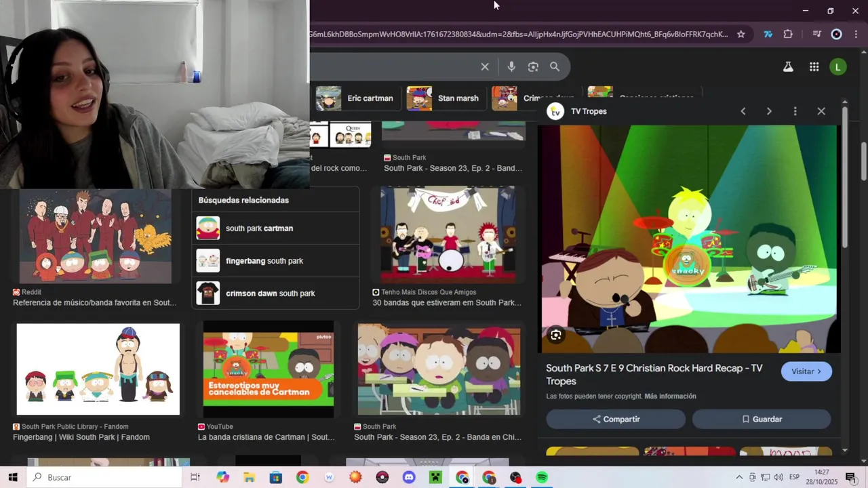Open the Chrome profile avatar in toolbar
This screenshot has width=868, height=488.
pyautogui.click(x=837, y=34)
